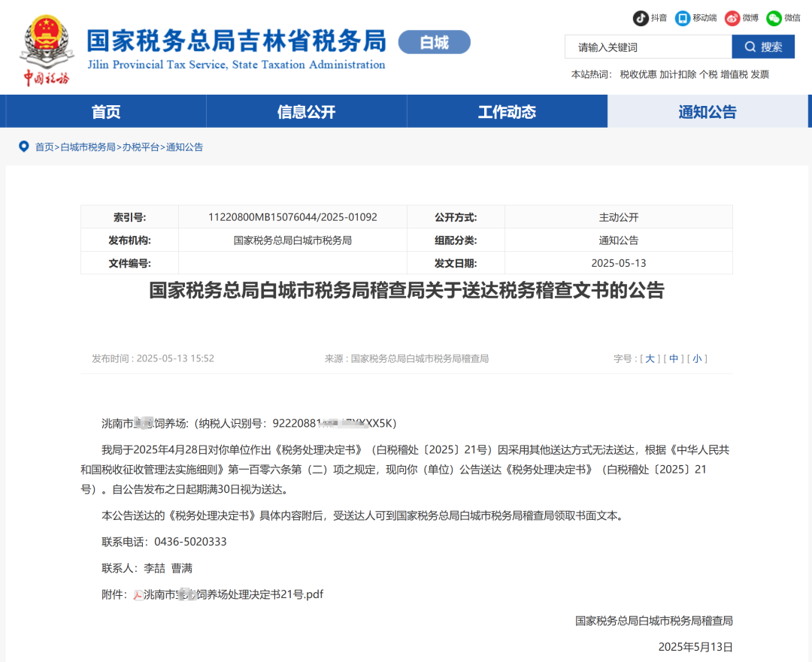Viewport: 812px width, 662px height.
Task: Go to 首页 in breadcrumb
Action: tap(44, 147)
